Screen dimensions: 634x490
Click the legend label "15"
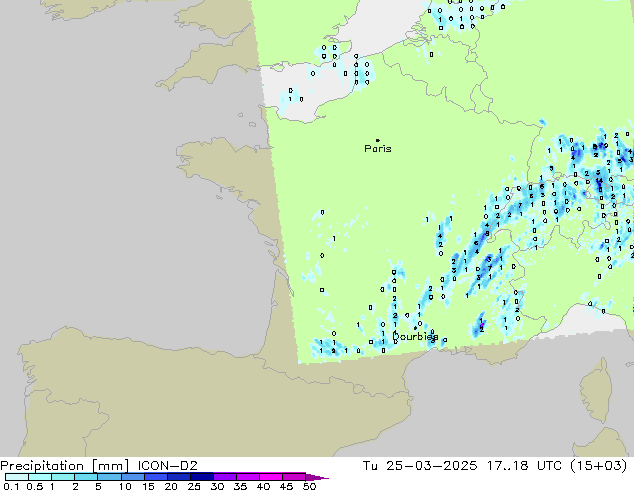click(x=148, y=486)
